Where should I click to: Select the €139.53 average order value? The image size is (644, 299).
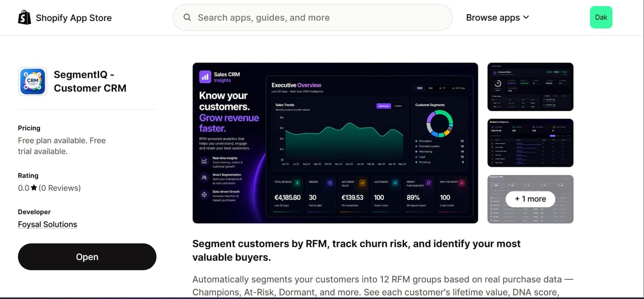point(352,198)
